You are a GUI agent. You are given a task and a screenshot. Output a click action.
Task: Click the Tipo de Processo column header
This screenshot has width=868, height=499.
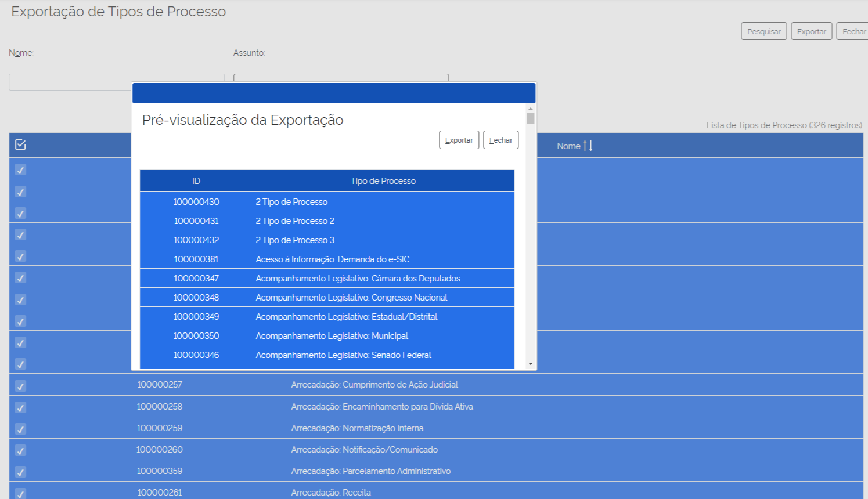[383, 180]
